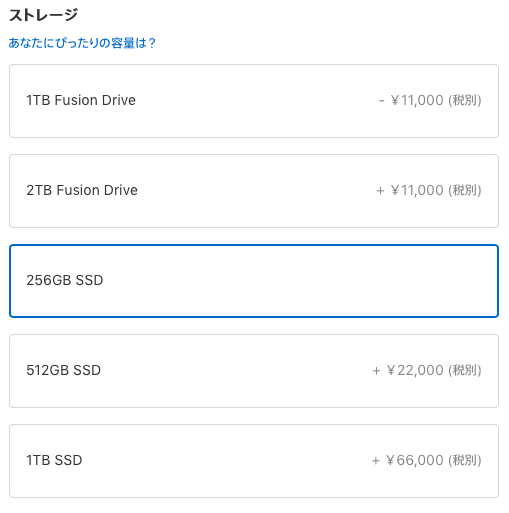Click the "1TB Fusion Drive" label text

coord(81,100)
